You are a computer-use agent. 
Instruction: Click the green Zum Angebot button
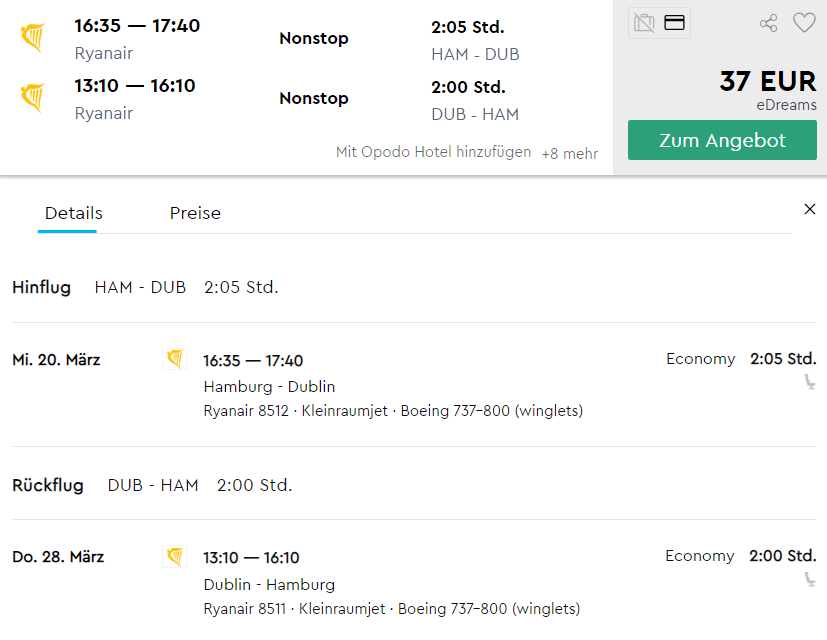click(721, 140)
